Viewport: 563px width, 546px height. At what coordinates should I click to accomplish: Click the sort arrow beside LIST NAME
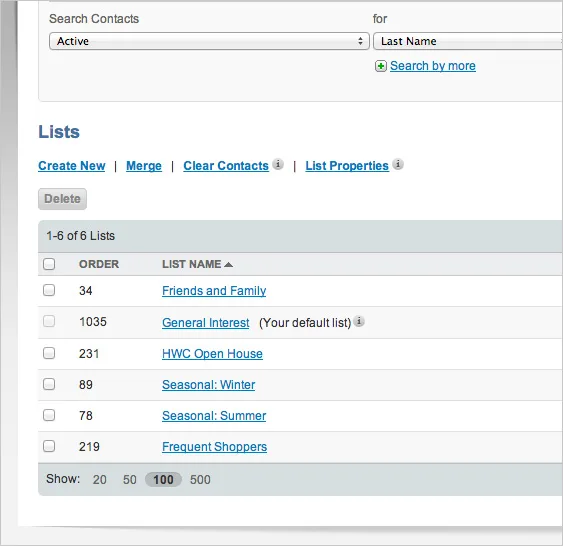[228, 265]
